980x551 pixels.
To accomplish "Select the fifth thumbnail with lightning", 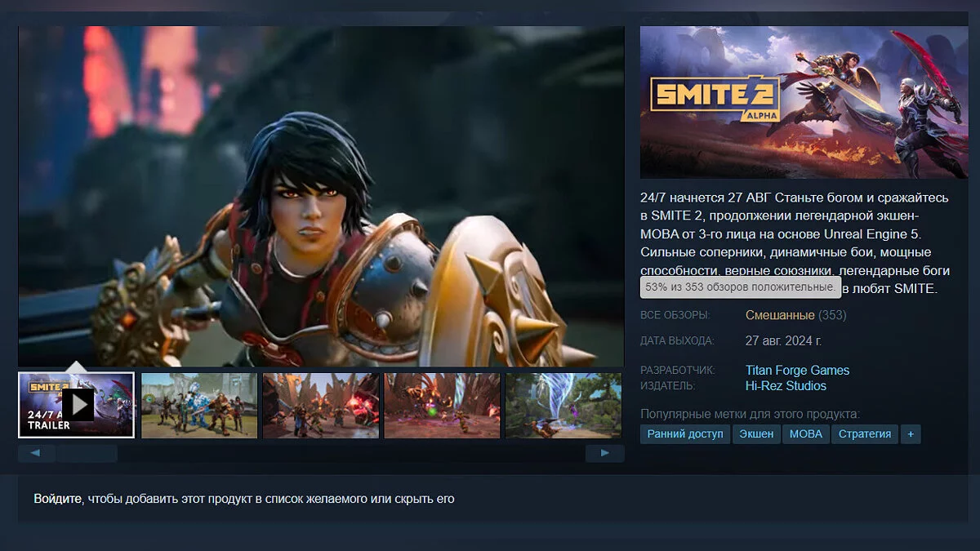I will [563, 405].
